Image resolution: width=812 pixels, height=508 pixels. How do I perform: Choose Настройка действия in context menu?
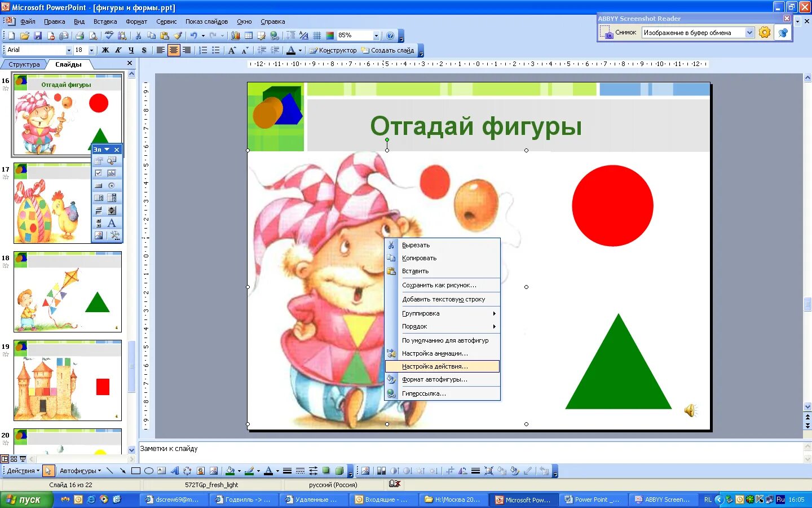pyautogui.click(x=442, y=366)
